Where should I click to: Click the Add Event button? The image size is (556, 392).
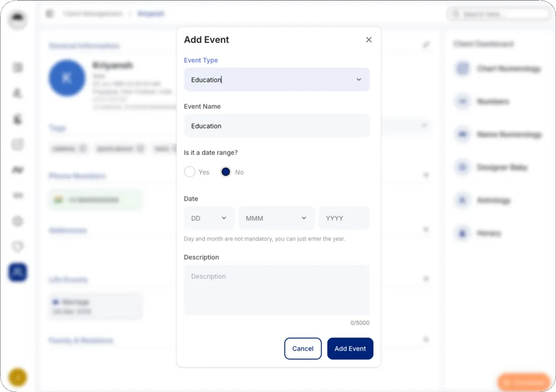tap(350, 348)
